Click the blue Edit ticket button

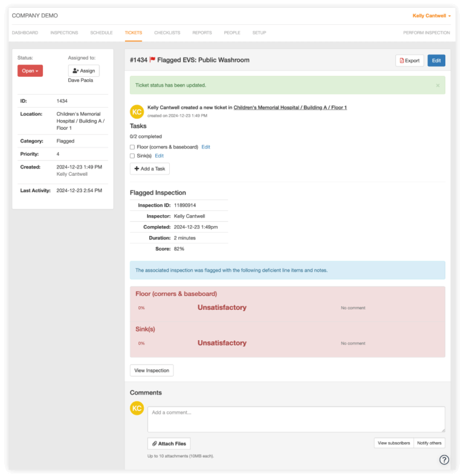(x=436, y=60)
